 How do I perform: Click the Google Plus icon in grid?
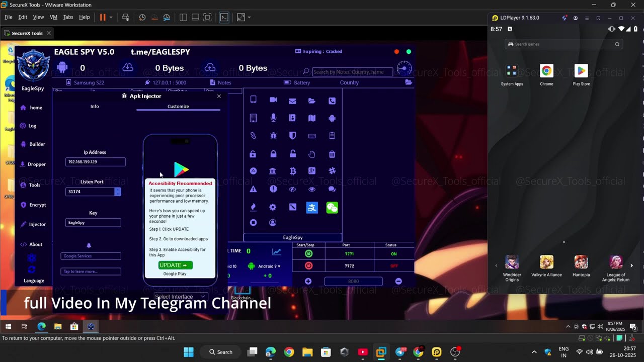pos(312,171)
